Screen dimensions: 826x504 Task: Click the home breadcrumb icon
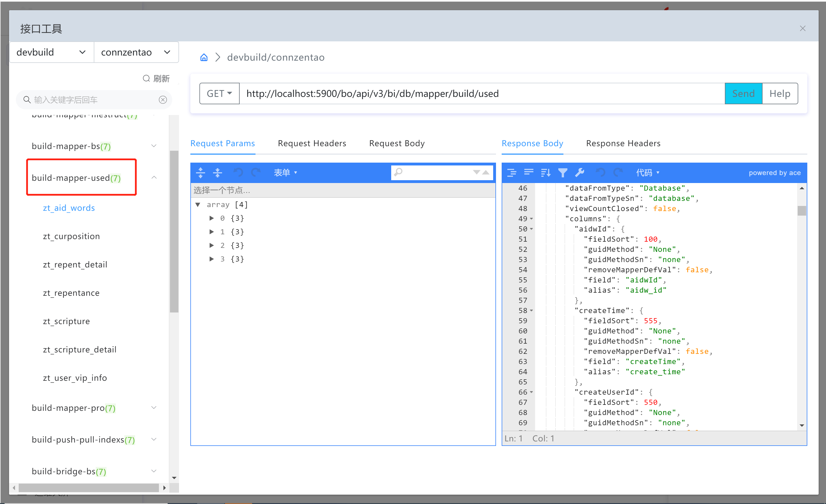coord(204,57)
